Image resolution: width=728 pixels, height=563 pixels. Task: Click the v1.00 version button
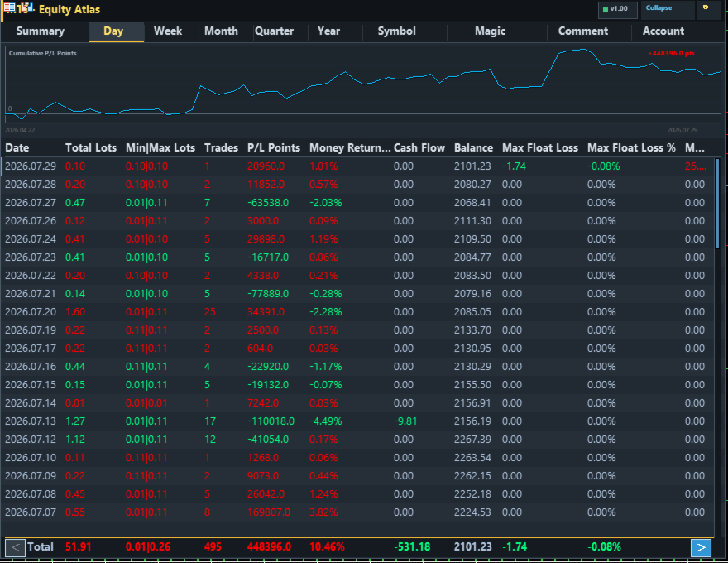(x=618, y=9)
